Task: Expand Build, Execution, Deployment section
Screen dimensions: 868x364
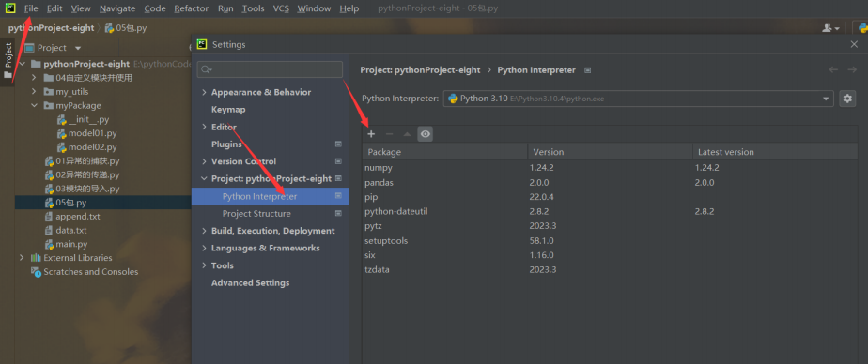Action: pos(204,231)
